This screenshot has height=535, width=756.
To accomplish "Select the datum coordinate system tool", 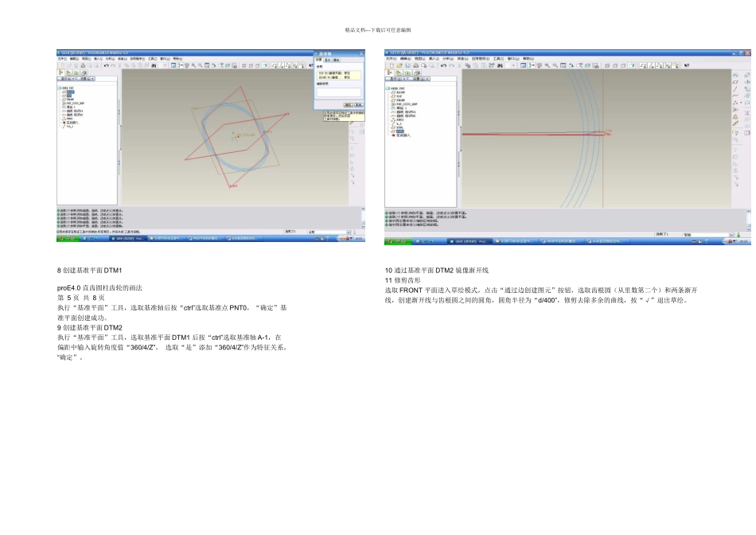I will pyautogui.click(x=735, y=110).
